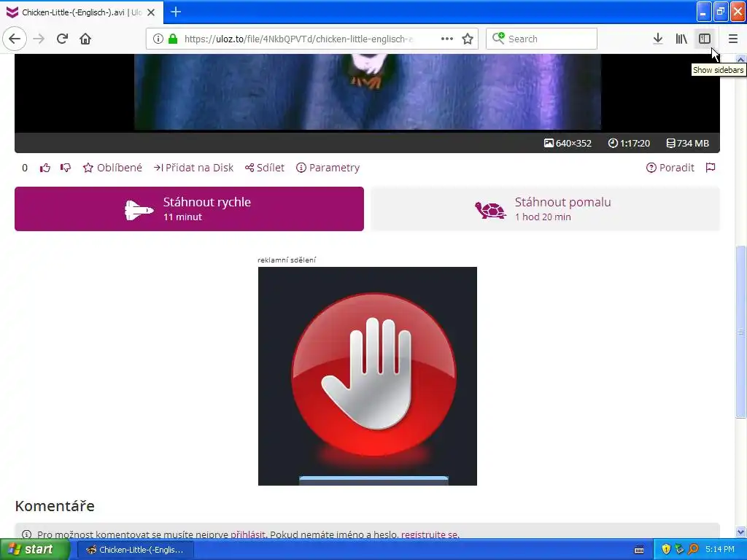Click the vertical scrollbar thumb
The height and width of the screenshot is (560, 747).
click(x=740, y=332)
